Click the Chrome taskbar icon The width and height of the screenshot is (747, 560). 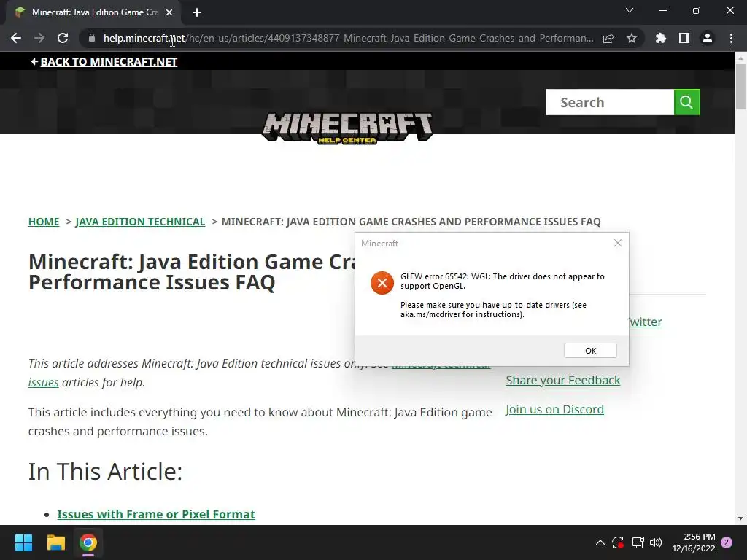pos(88,542)
